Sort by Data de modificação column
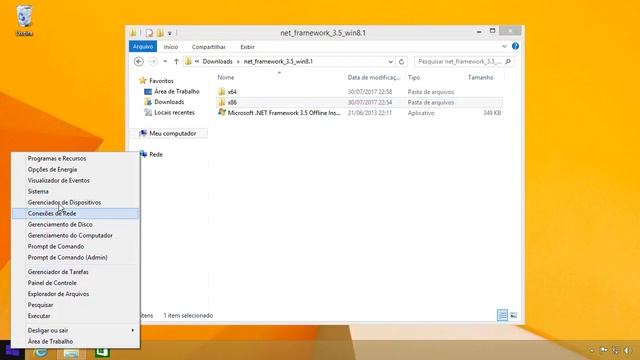640x360 pixels. 374,77
